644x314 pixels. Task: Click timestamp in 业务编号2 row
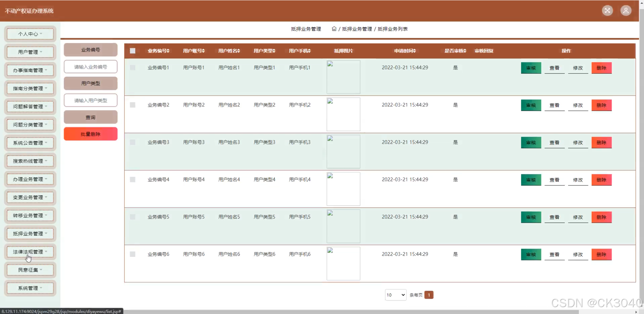point(405,105)
